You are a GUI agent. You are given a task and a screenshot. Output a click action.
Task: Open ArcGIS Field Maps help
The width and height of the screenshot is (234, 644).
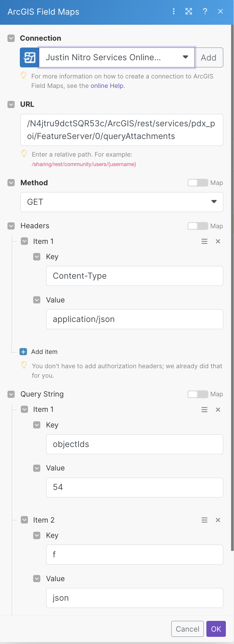pyautogui.click(x=205, y=11)
